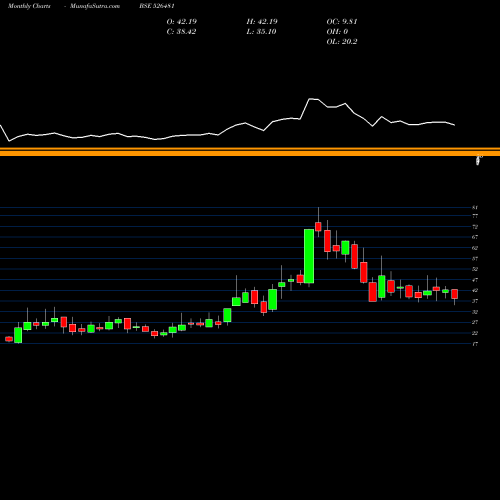Click the price axis label 42
The height and width of the screenshot is (500, 500).
pos(475,291)
